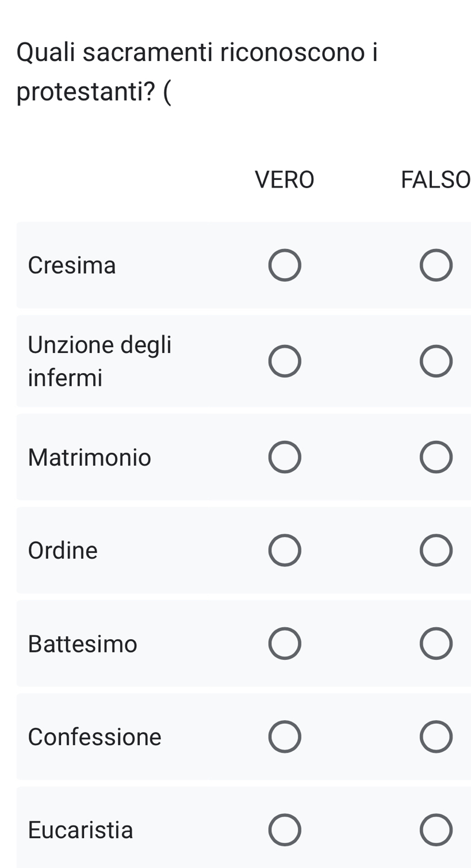Click the FALSO column header
Viewport: 471px width, 868px height.
(435, 180)
